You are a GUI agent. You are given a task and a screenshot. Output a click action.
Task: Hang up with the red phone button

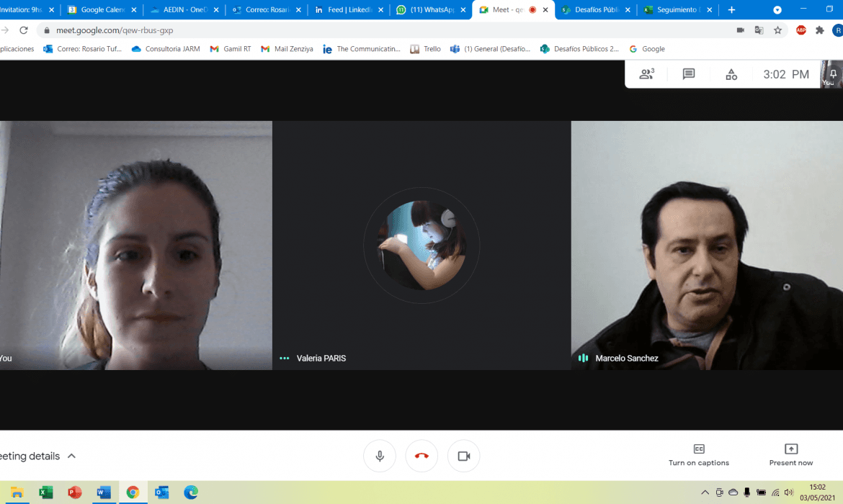[x=421, y=456]
